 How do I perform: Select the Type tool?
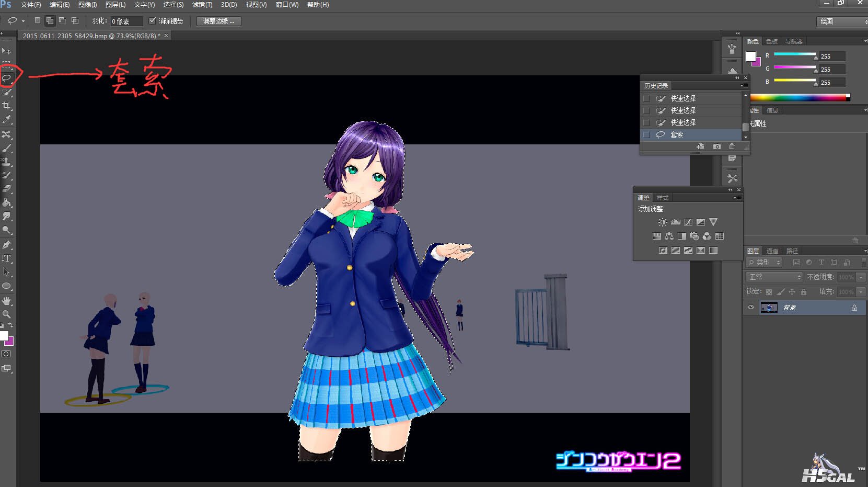click(x=6, y=258)
